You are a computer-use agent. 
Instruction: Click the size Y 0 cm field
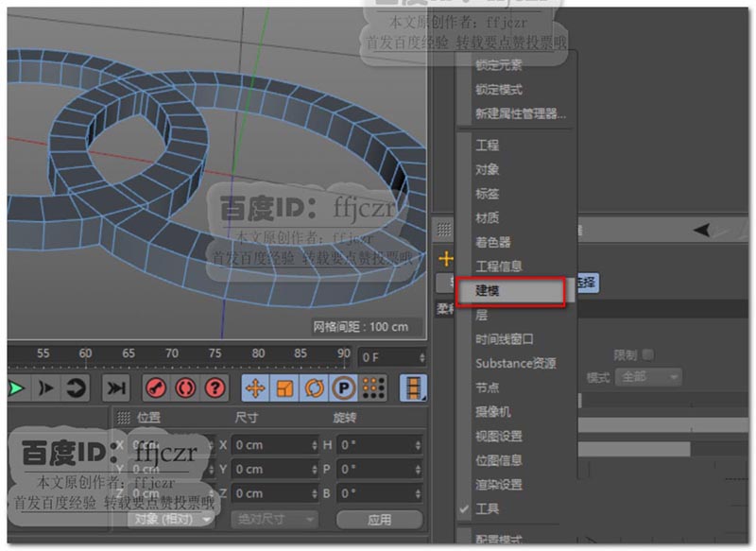[275, 469]
